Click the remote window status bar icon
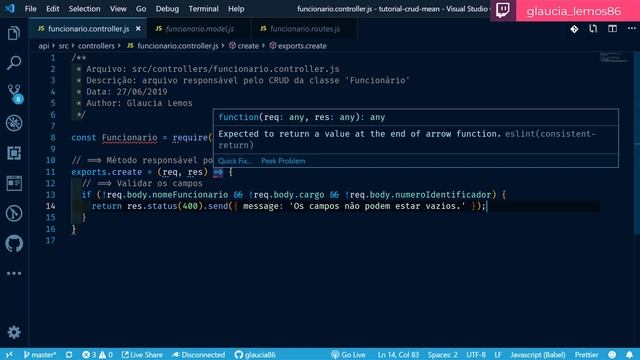The height and width of the screenshot is (360, 640). (x=9, y=355)
